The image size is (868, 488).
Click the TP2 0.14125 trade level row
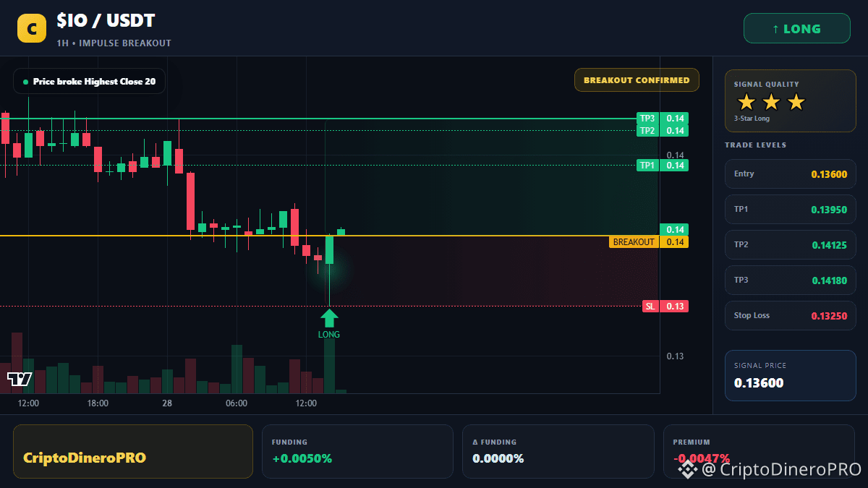click(x=790, y=245)
